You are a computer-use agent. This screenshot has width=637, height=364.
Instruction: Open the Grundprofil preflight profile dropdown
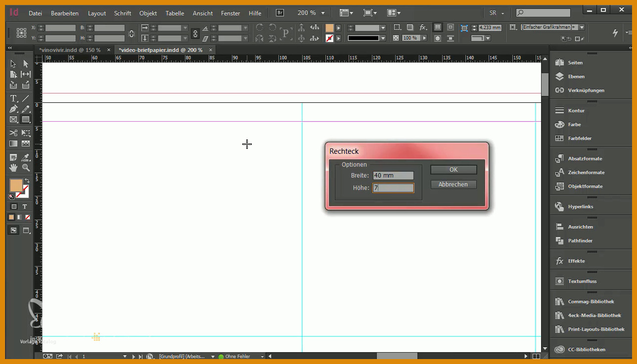click(213, 357)
